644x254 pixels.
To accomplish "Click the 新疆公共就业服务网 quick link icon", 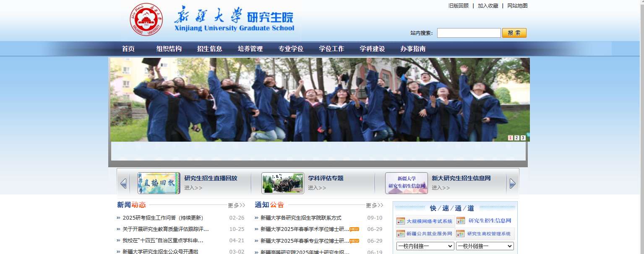I will coord(401,234).
